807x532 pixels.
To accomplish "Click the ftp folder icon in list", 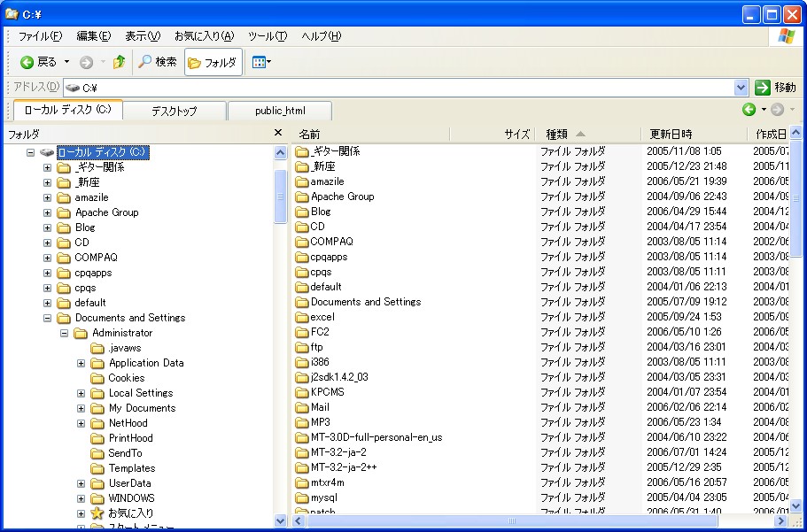I will 301,347.
